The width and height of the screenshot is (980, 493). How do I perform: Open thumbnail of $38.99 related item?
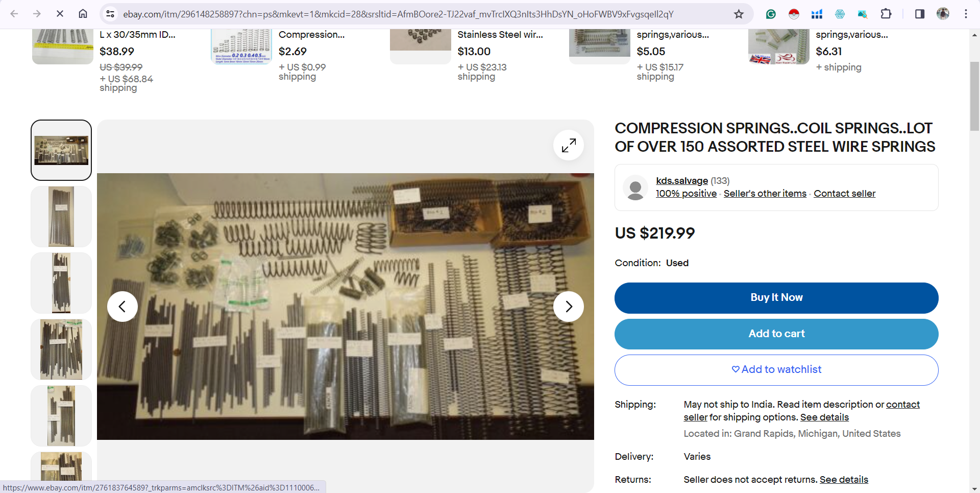coord(63,46)
